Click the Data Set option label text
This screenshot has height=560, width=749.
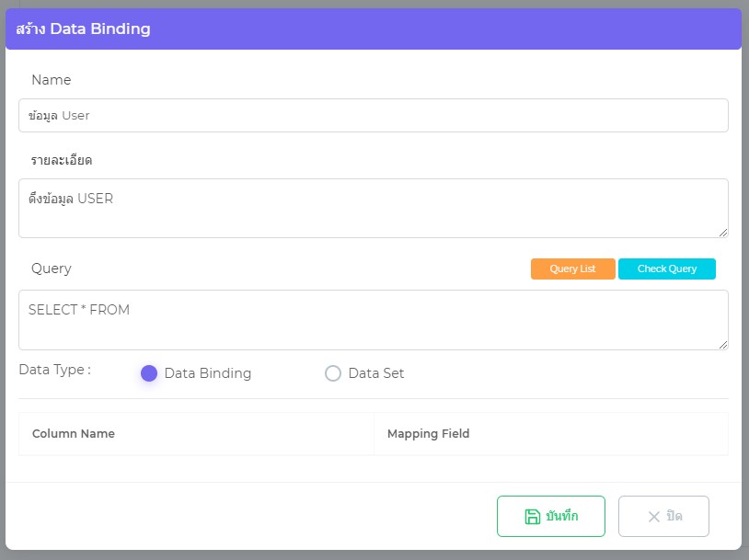click(x=375, y=373)
